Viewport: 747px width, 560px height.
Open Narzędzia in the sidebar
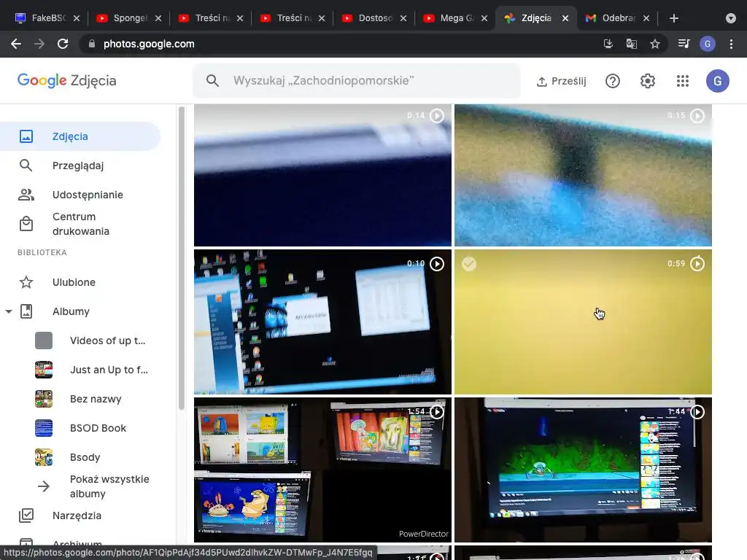(x=80, y=516)
